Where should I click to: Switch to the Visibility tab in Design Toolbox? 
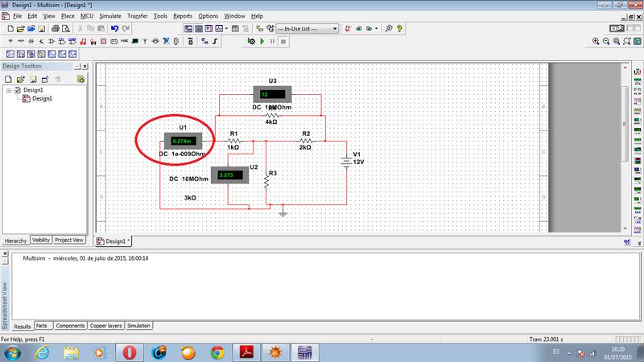click(x=41, y=240)
